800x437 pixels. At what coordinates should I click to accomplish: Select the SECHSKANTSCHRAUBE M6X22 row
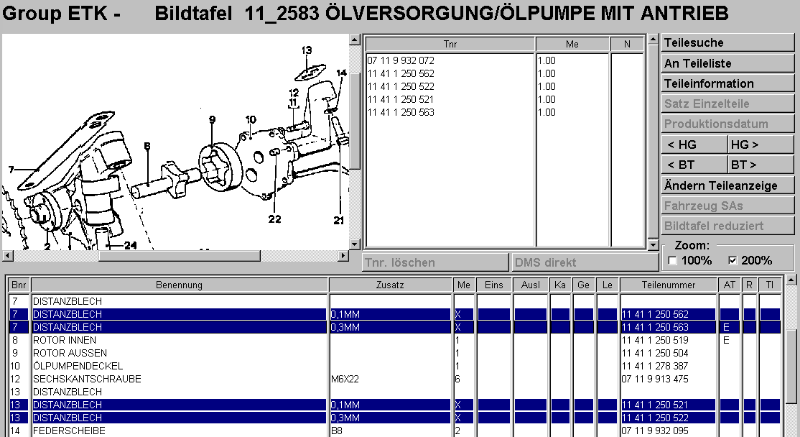(180, 379)
